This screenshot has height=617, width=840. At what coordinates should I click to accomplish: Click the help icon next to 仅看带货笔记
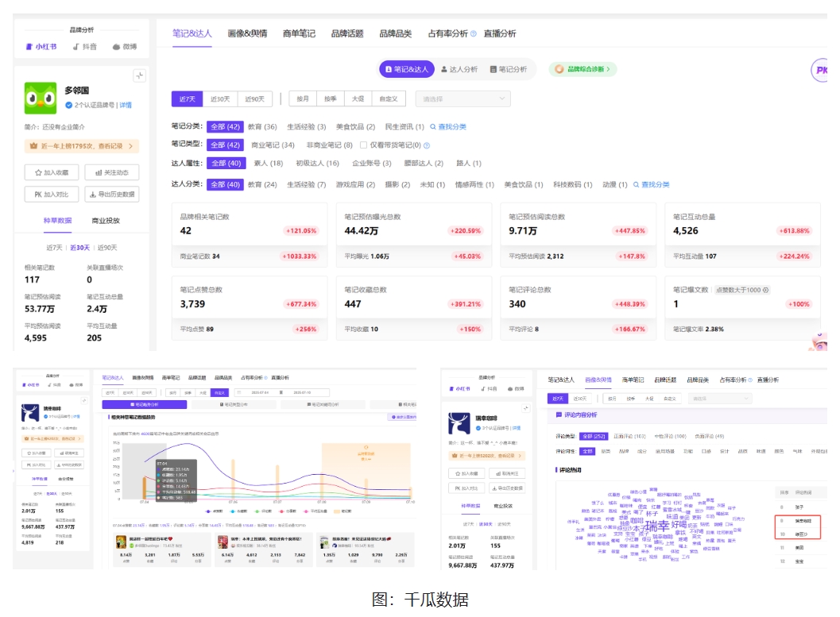coord(427,145)
